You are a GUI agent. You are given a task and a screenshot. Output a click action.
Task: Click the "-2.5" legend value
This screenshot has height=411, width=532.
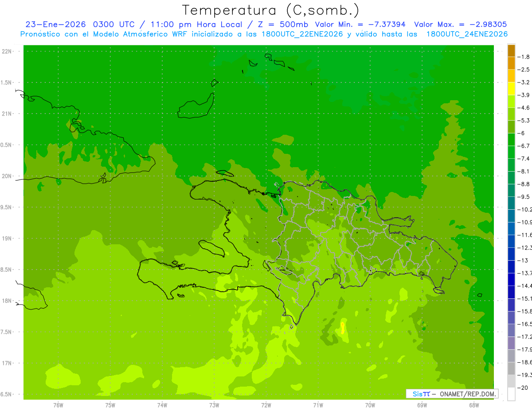(524, 70)
